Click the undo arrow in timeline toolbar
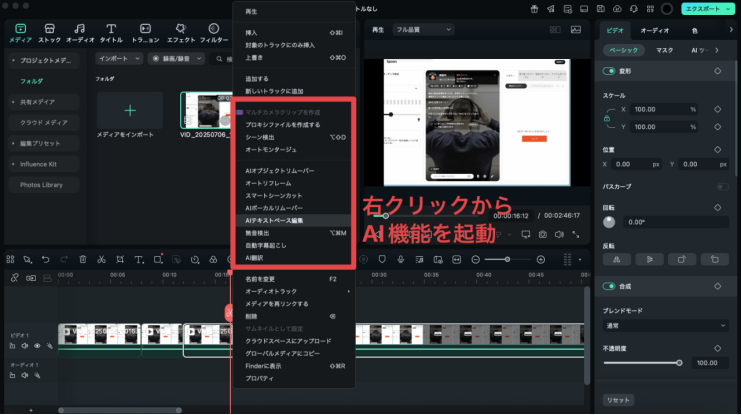The image size is (742, 415). click(x=45, y=260)
